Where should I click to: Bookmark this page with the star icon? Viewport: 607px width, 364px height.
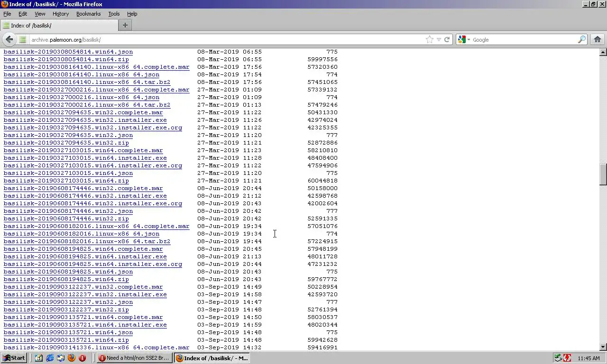click(430, 40)
